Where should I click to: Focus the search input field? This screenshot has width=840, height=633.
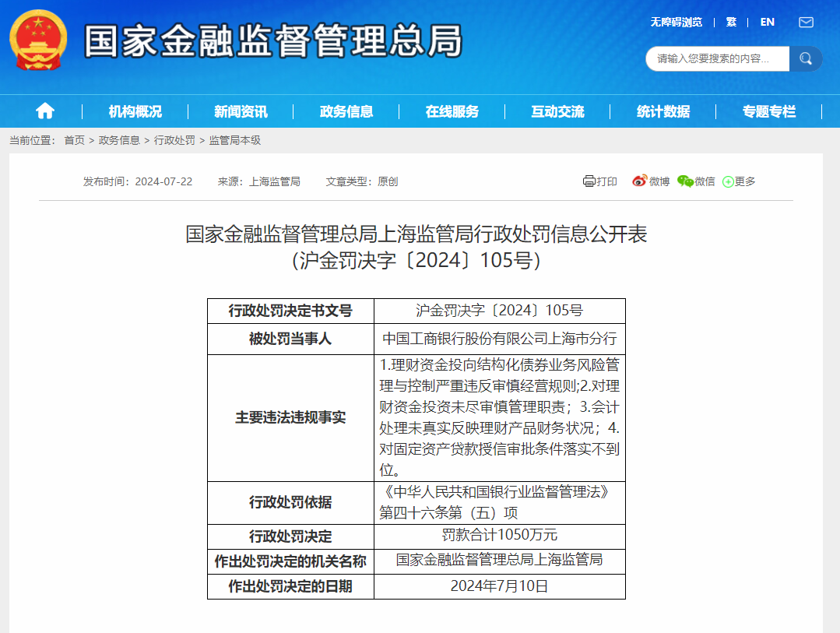click(x=717, y=58)
